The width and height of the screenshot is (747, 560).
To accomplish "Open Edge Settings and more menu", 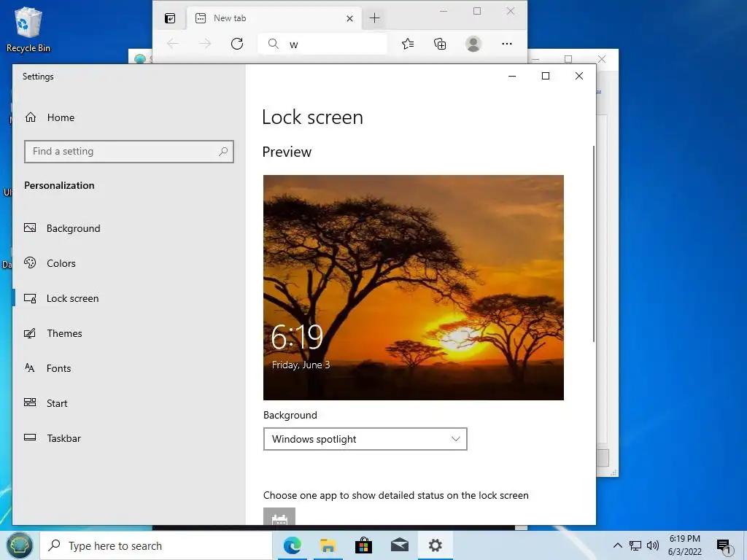I will click(507, 44).
